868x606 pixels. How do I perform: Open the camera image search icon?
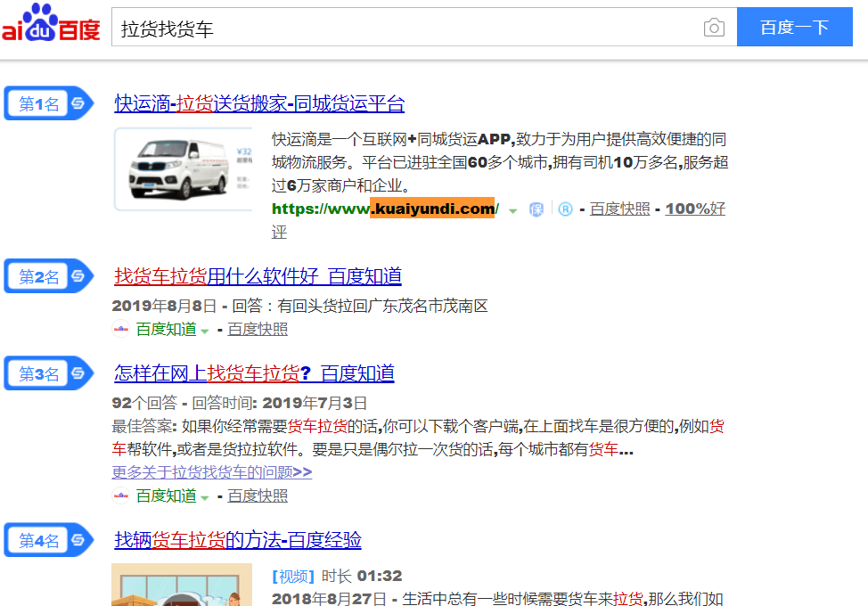(x=714, y=27)
